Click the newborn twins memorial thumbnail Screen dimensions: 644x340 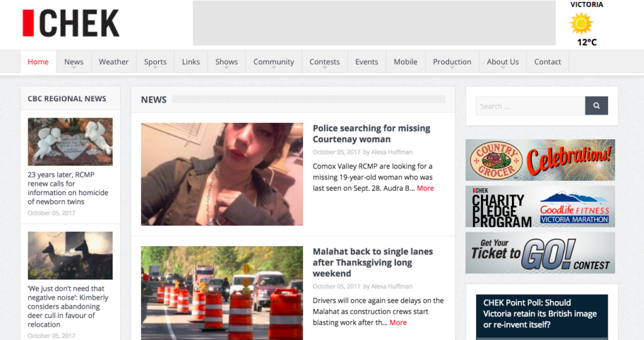[70, 142]
